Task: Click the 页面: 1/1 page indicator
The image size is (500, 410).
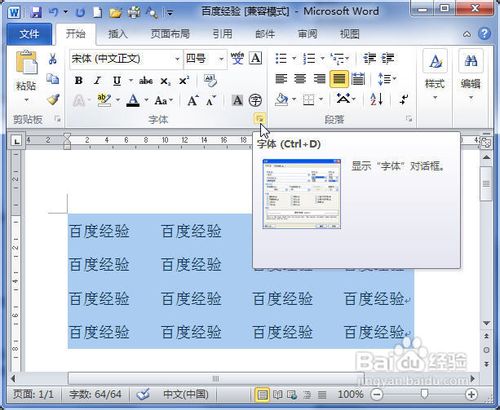Action: (33, 395)
